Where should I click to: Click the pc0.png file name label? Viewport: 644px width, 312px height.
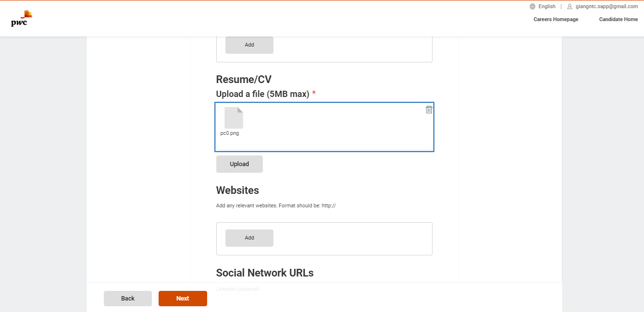230,133
